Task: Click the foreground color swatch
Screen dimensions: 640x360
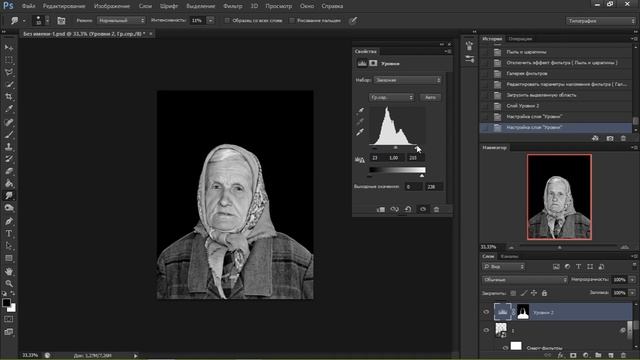Action: pos(6,303)
